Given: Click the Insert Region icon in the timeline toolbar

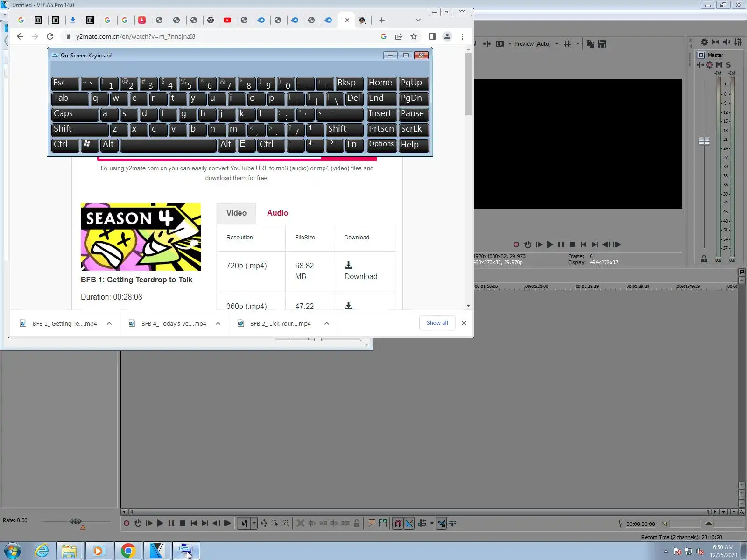Looking at the screenshot, I should click(x=383, y=524).
